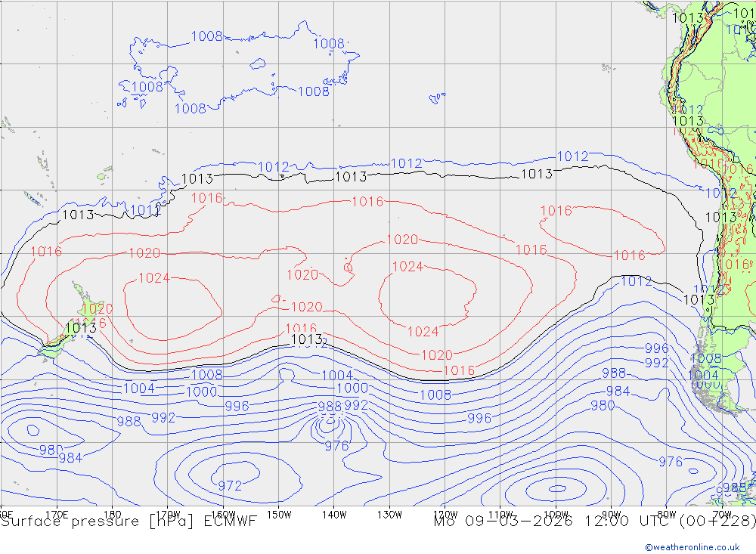756x554 pixels.
Task: Click the 90W longitude axis label
Action: pos(612,515)
